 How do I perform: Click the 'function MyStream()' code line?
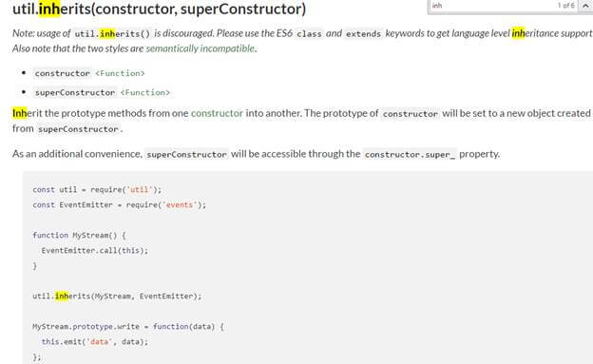(79, 236)
